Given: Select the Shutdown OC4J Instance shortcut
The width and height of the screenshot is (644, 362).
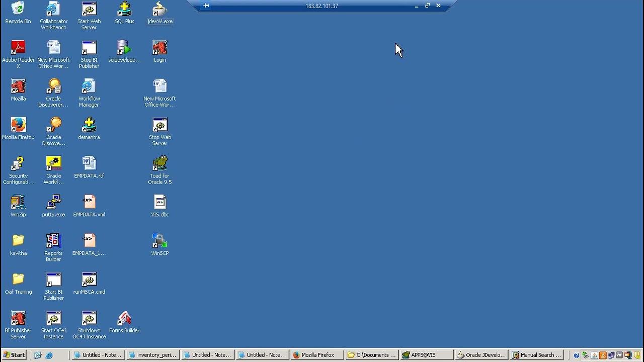Looking at the screenshot, I should point(89,326).
